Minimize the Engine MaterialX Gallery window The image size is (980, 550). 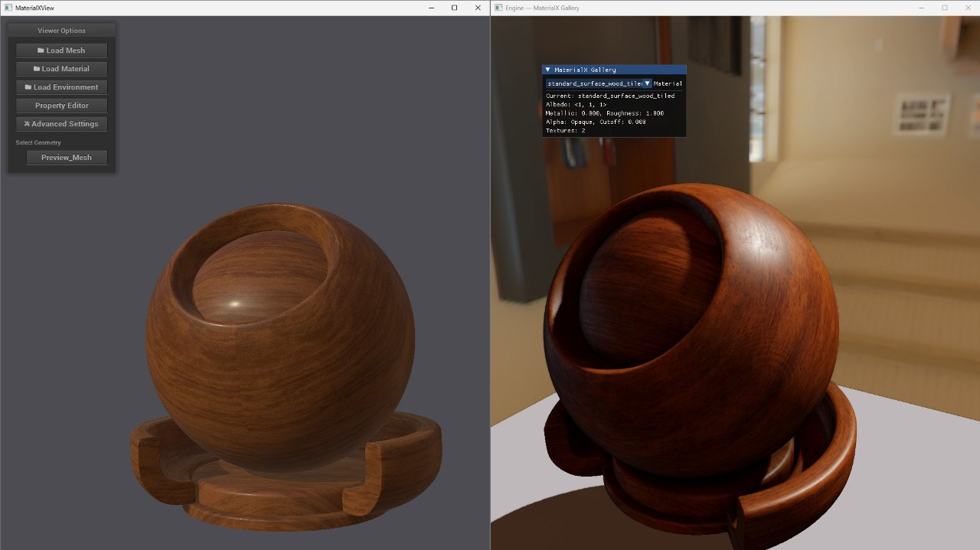pos(920,8)
